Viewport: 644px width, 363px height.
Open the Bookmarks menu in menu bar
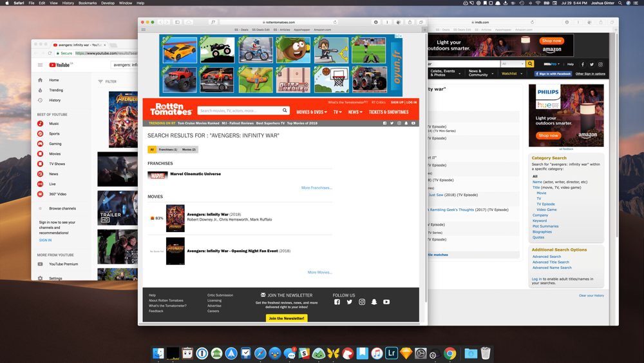coord(88,3)
